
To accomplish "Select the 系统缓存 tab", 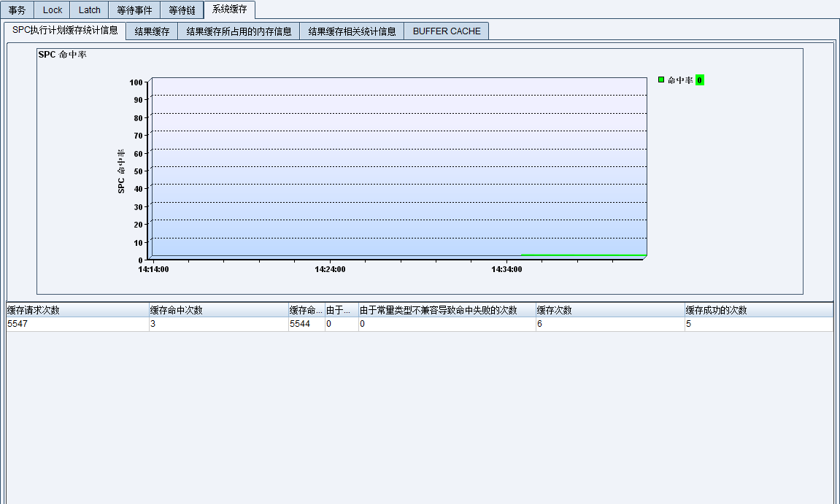I will 229,9.
